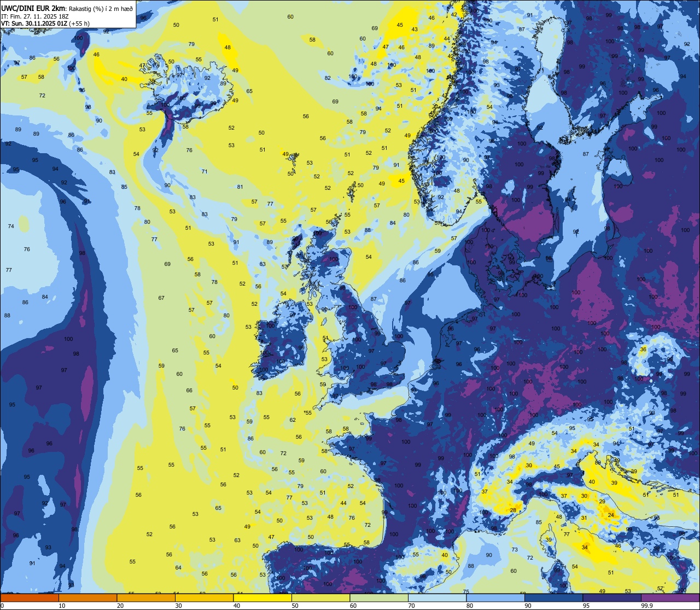Click the 10–20% orange legend swatch
Viewport: 700px width, 610px height.
[x=87, y=597]
